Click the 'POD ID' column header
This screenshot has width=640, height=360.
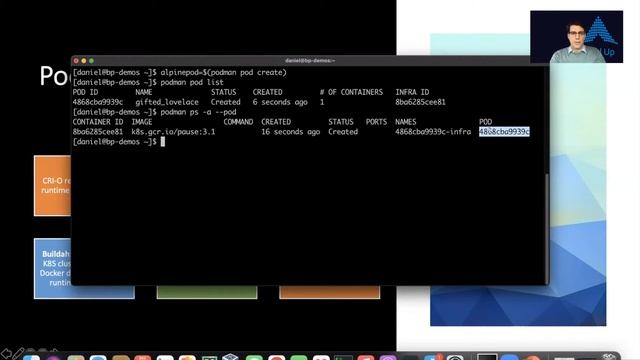85,92
